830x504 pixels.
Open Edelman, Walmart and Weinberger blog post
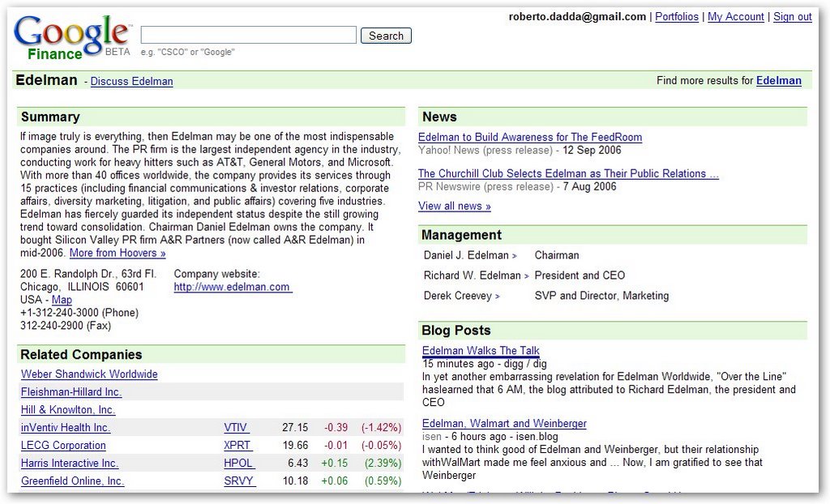[504, 424]
